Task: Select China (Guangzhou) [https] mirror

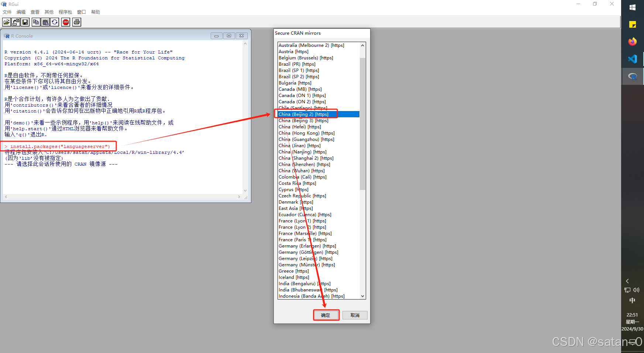Action: tap(318, 139)
